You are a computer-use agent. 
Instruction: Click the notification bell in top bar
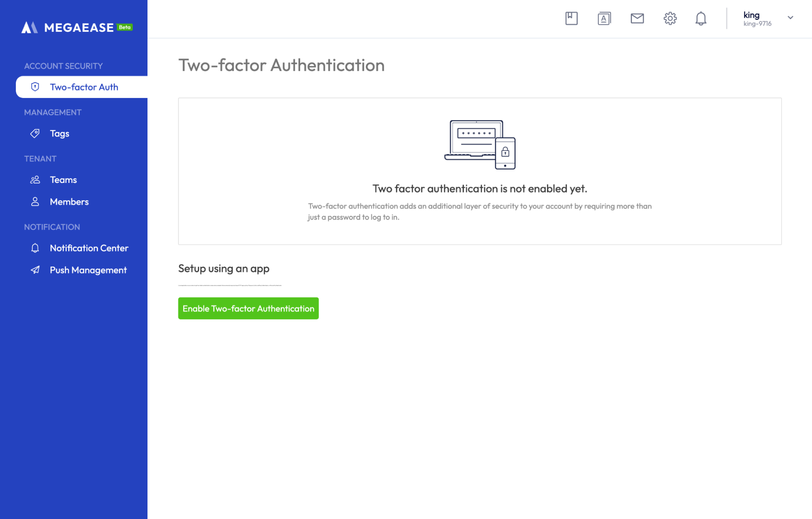(701, 18)
